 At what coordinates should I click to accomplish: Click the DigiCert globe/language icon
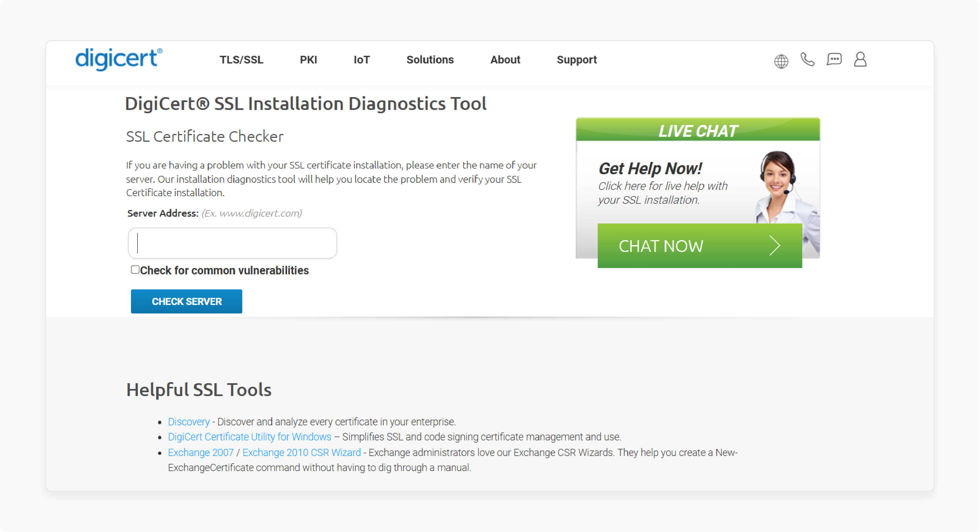pos(781,60)
